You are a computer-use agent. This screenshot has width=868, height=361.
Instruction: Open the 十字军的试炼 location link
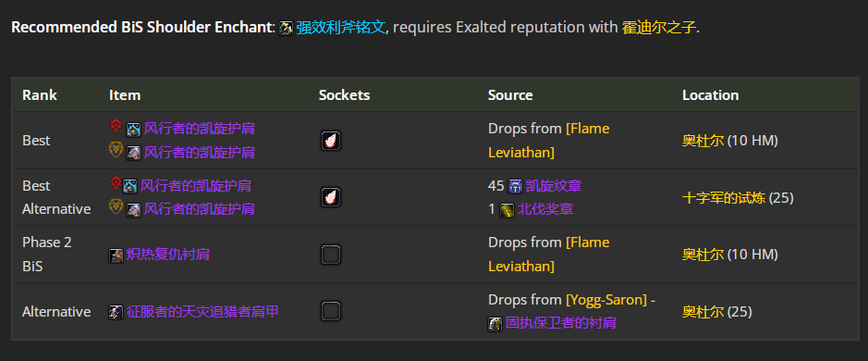[724, 197]
